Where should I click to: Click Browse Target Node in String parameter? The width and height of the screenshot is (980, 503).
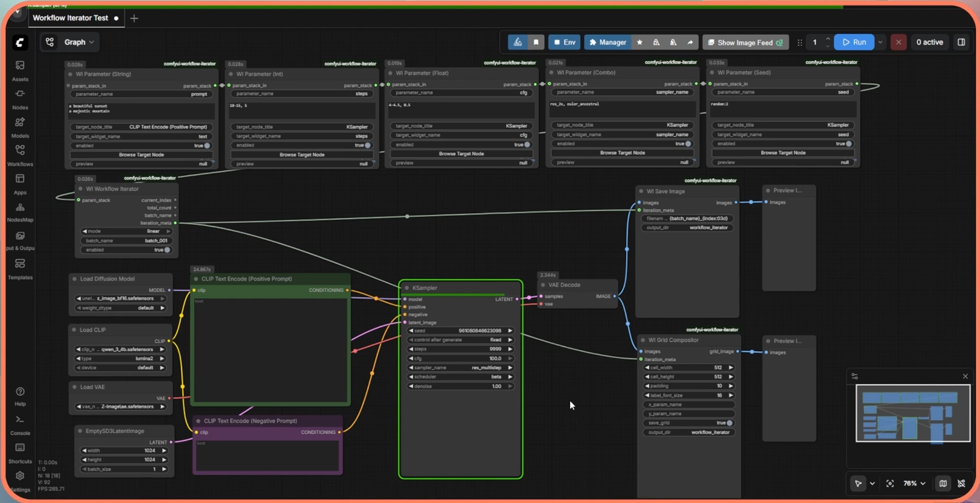pyautogui.click(x=142, y=155)
